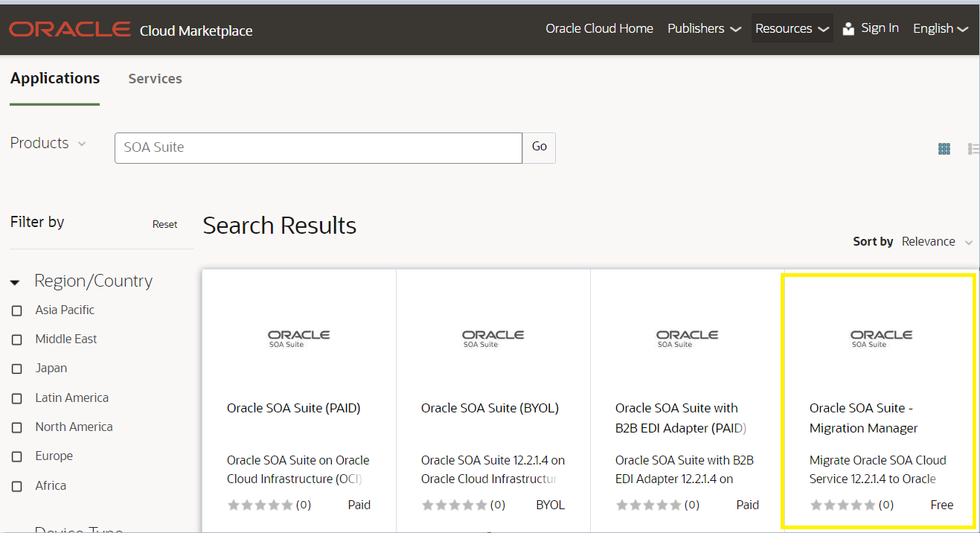980x533 pixels.
Task: Click the SOA Suite search field
Action: pos(318,147)
